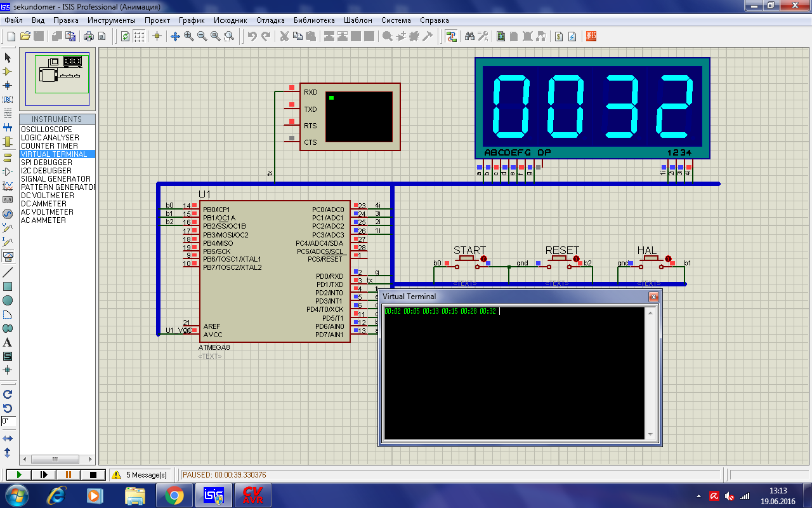Open the Отладка menu
812x508 pixels.
click(270, 20)
